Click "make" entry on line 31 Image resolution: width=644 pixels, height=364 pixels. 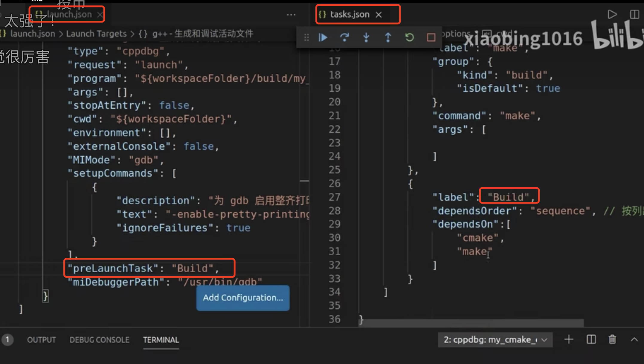click(474, 251)
